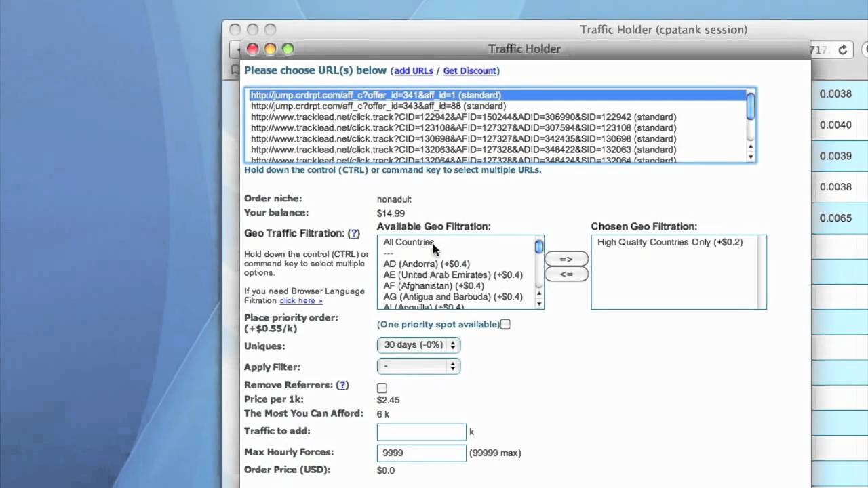Image resolution: width=868 pixels, height=488 pixels.
Task: Enable the Remove Referrers checkbox
Action: [x=382, y=388]
